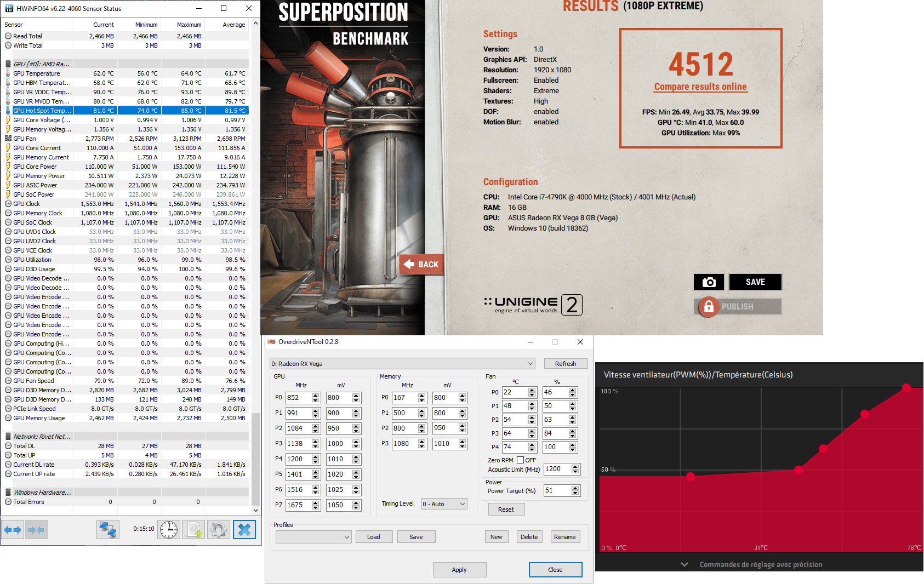The width and height of the screenshot is (924, 584).
Task: Open the Profiles combo box
Action: pyautogui.click(x=313, y=537)
